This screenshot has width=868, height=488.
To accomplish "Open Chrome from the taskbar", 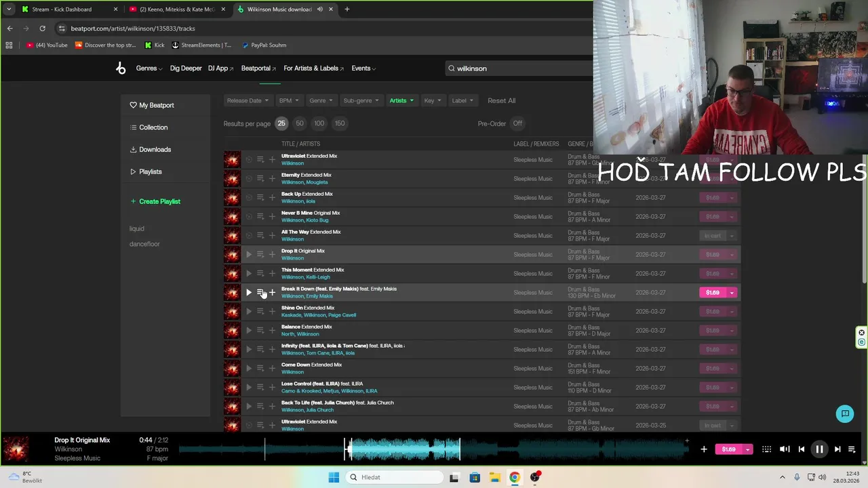I will [x=515, y=477].
